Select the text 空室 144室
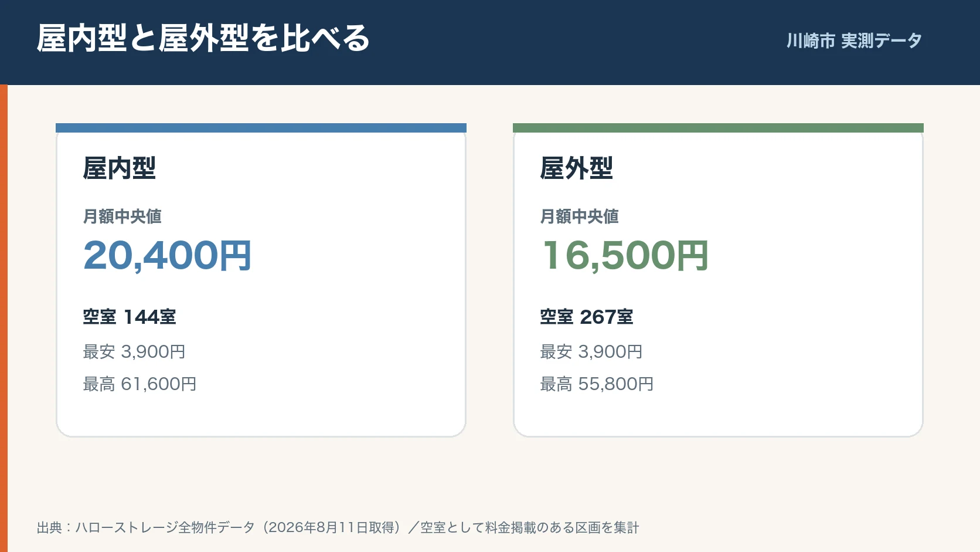This screenshot has width=980, height=552. [x=130, y=317]
